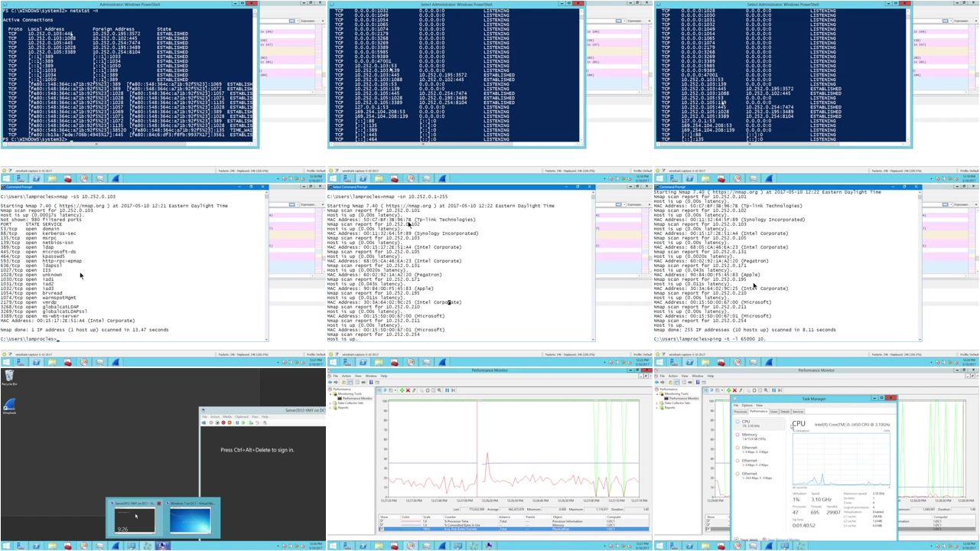This screenshot has width=980, height=551.
Task: Expand Data Collector Sets in the Performance Monitor behind Task Manager
Action: pos(657,403)
